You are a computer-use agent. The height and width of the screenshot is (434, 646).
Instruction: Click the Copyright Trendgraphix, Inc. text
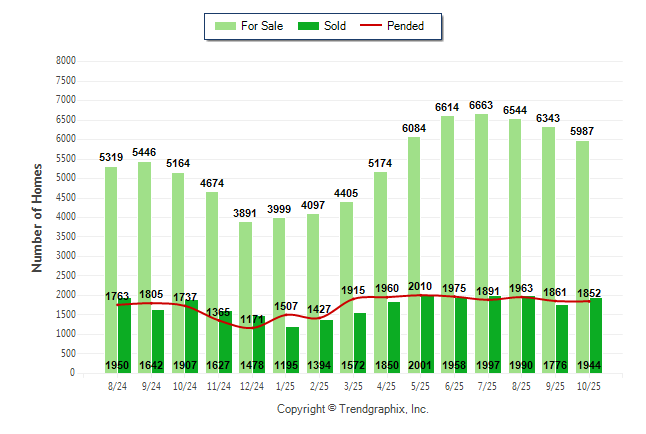click(x=352, y=409)
